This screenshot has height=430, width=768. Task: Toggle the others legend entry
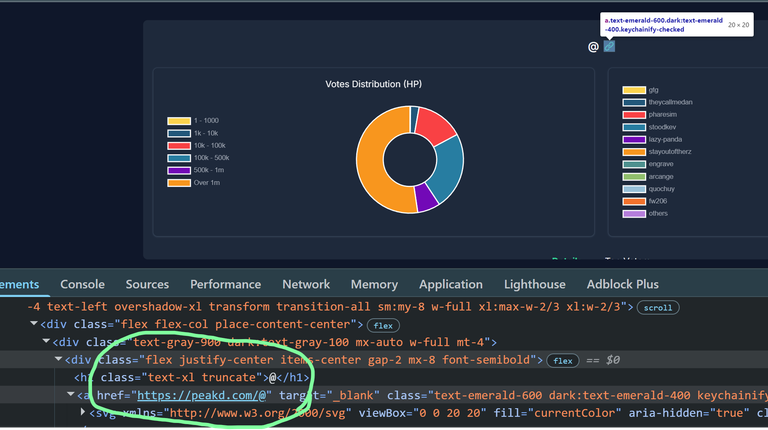645,214
